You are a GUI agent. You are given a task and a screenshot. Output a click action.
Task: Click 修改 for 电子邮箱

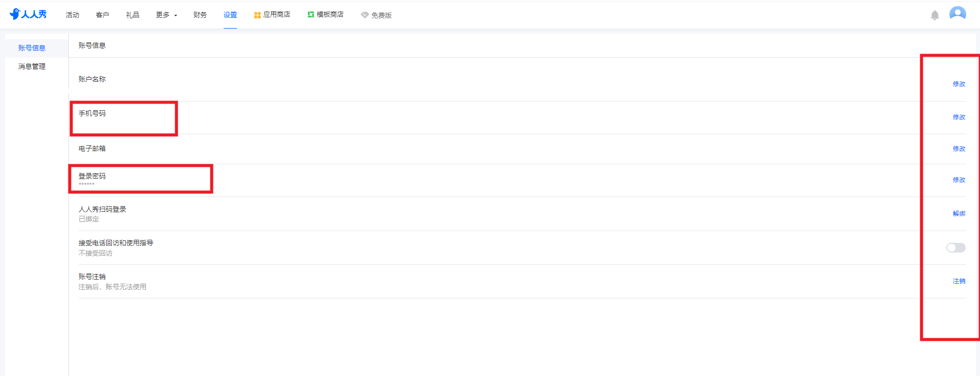point(959,148)
